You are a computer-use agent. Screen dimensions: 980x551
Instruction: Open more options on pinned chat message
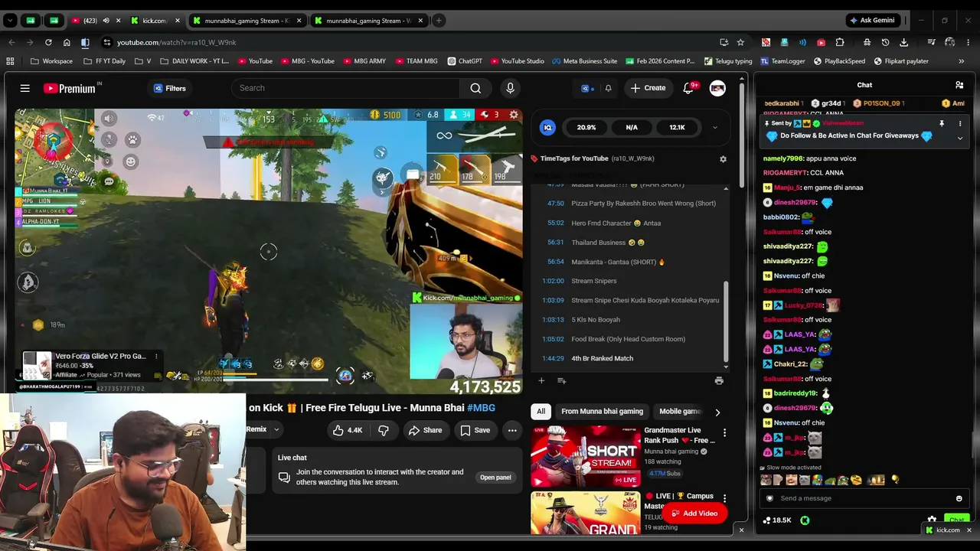click(x=959, y=123)
